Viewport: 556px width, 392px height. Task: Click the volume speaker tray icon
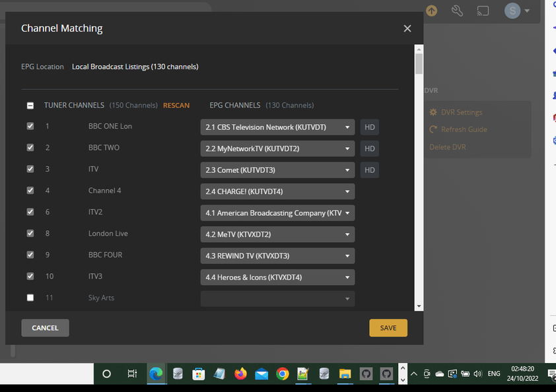coord(477,374)
